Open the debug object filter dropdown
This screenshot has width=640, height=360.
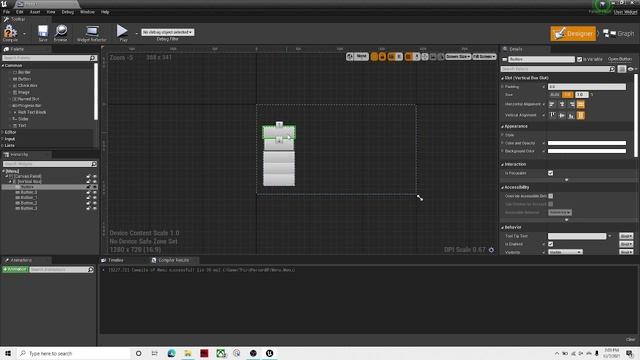[x=167, y=32]
